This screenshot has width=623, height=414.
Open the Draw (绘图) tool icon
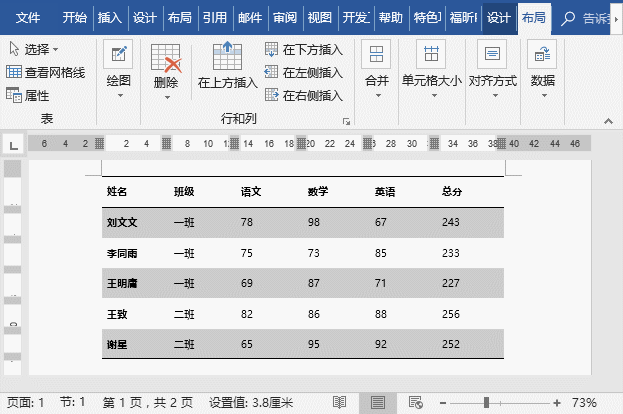point(118,54)
